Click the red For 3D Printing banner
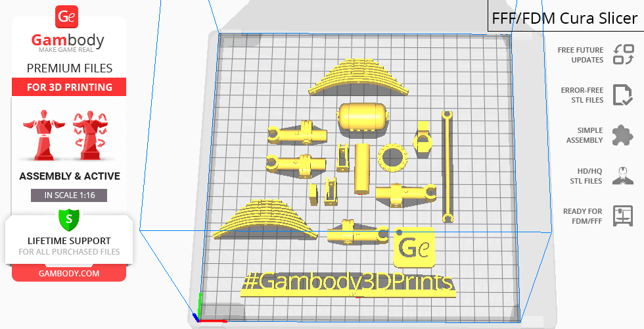 click(68, 87)
